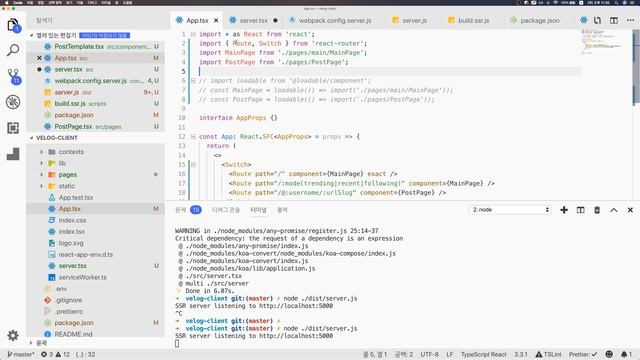
Task: Open the editor more actions menu
Action: point(630,20)
